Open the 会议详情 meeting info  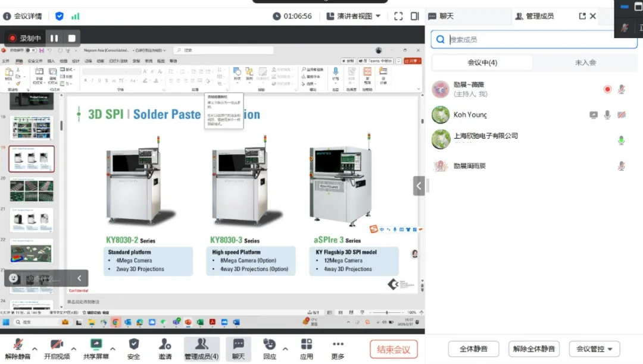[22, 16]
